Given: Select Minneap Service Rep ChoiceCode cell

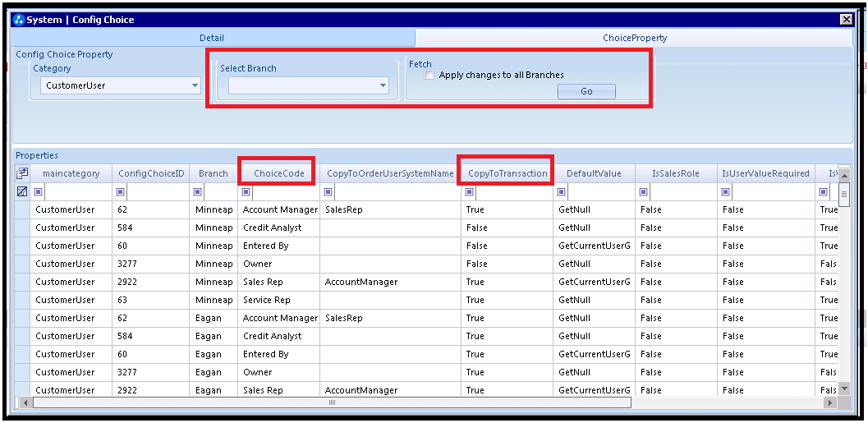Looking at the screenshot, I should [279, 300].
